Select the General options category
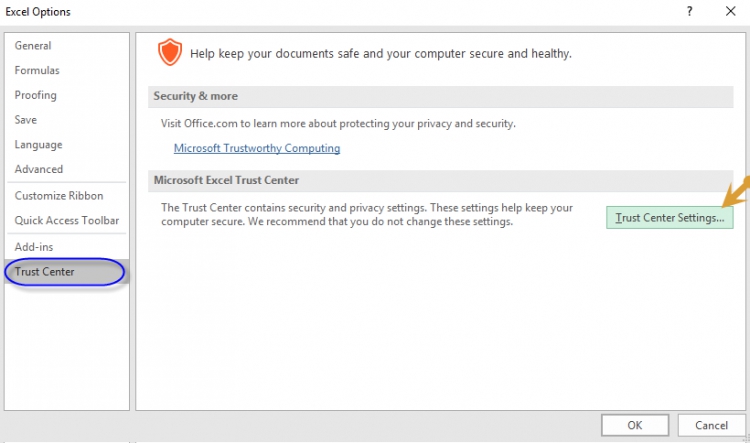This screenshot has height=443, width=750. (x=33, y=46)
